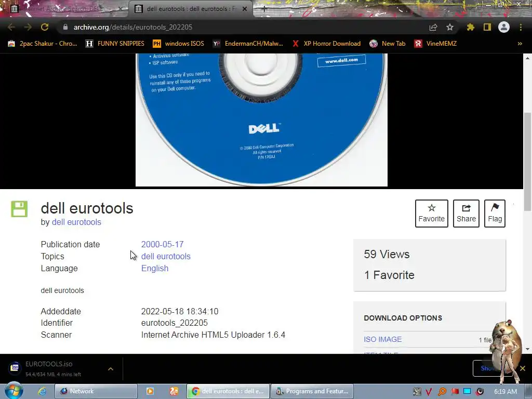Toggle Chrome side panel icon
Viewport: 532px width, 399px height.
pos(487,27)
